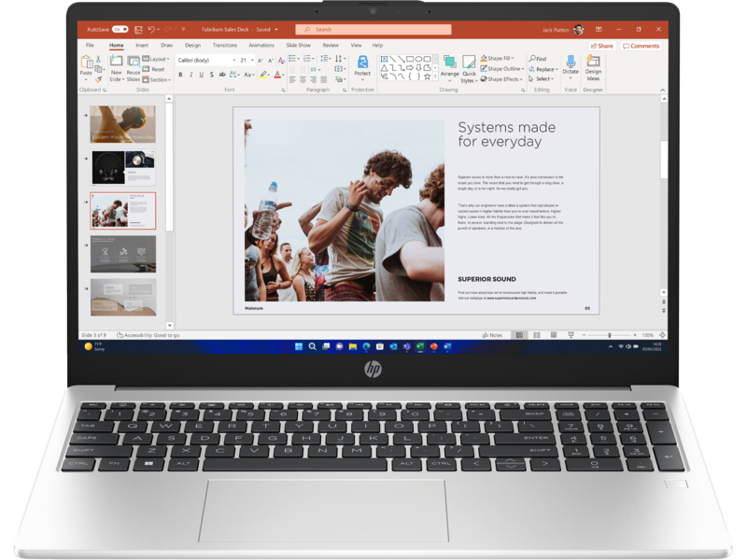Turn off the AutoSave switch

click(x=120, y=30)
